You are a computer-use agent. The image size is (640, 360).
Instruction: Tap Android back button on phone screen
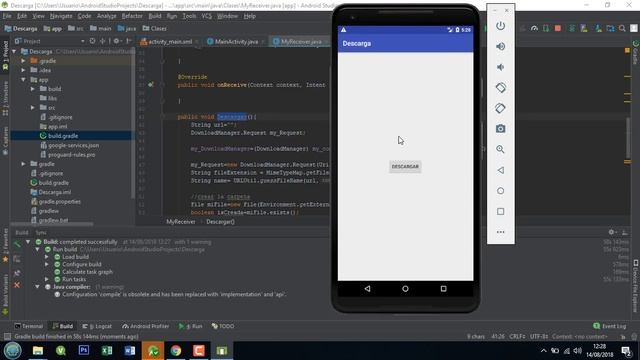click(367, 289)
